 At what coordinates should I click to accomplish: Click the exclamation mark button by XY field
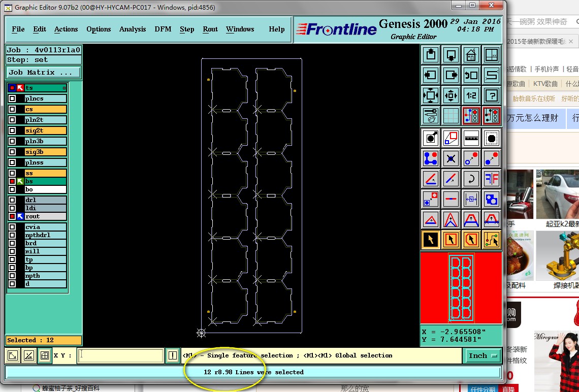coord(173,355)
